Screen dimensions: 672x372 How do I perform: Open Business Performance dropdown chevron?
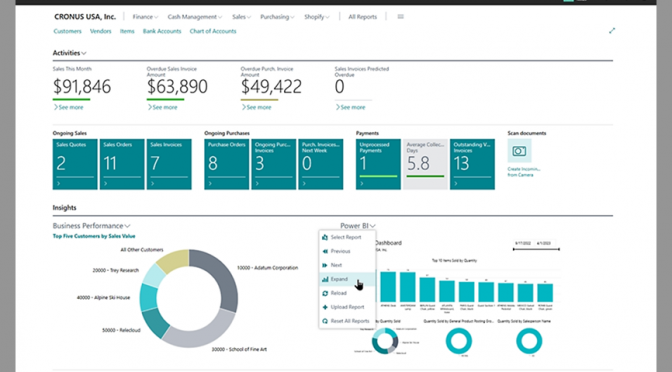127,226
